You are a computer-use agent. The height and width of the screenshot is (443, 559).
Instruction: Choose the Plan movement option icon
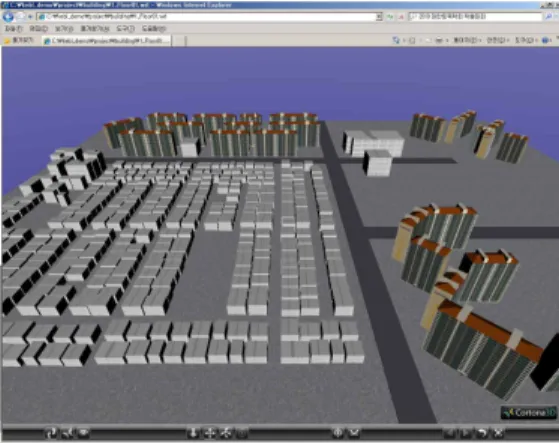pyautogui.click(x=193, y=433)
